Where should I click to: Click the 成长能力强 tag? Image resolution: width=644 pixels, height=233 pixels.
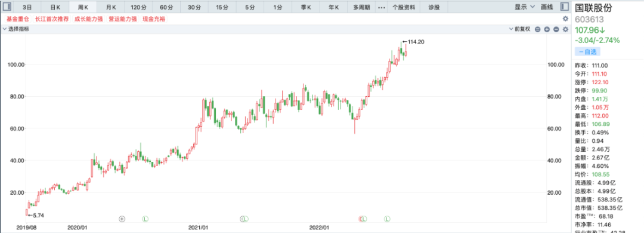(x=89, y=19)
